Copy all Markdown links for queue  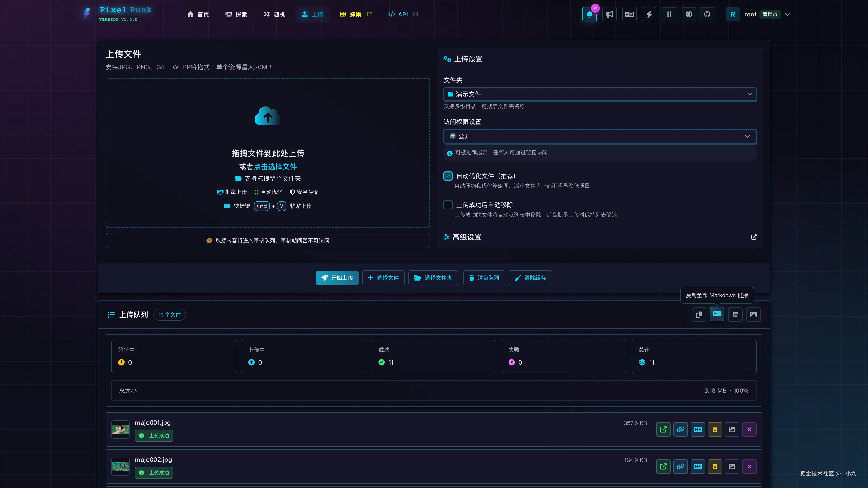[x=717, y=314]
